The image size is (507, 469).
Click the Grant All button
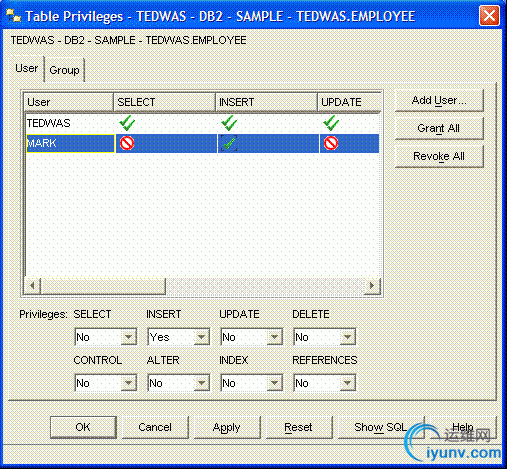pyautogui.click(x=439, y=128)
